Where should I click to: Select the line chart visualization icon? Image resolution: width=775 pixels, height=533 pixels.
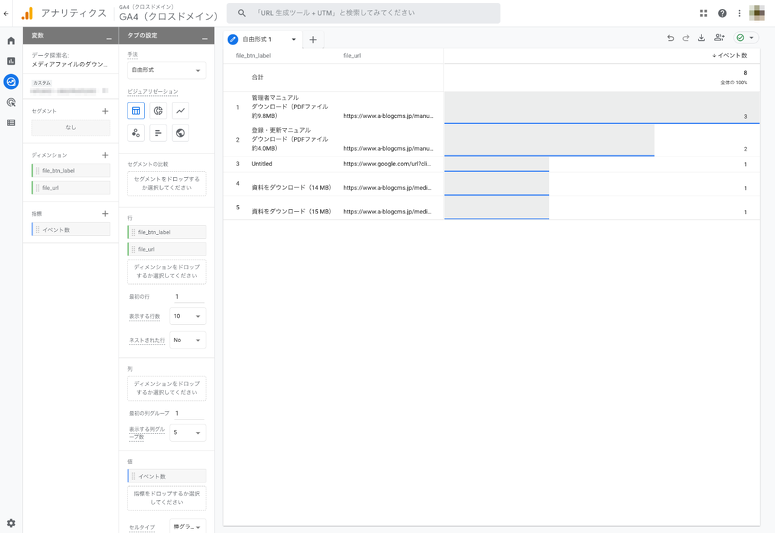[180, 111]
